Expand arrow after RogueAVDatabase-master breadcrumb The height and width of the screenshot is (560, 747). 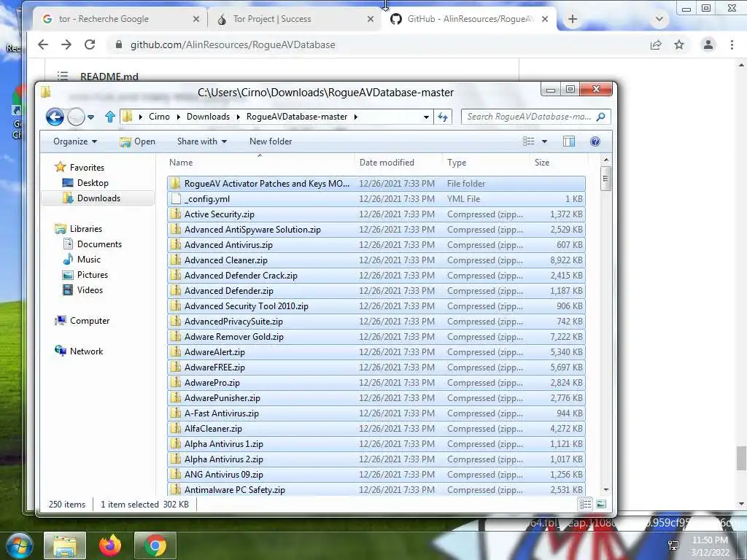tap(356, 117)
